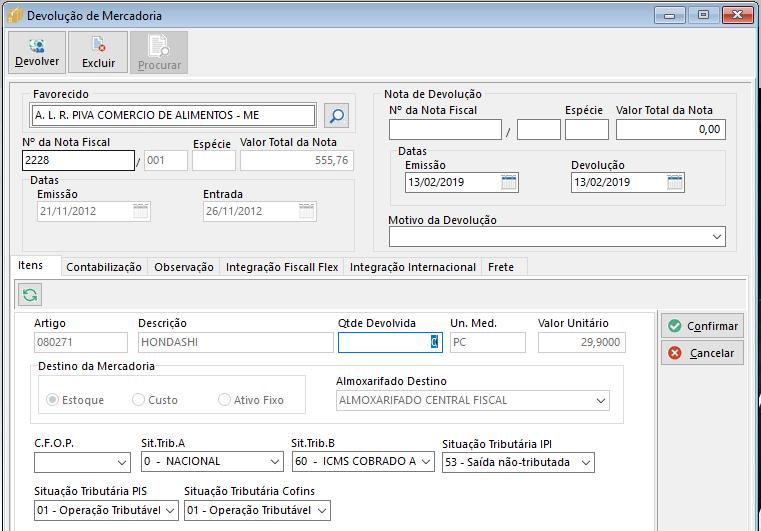Open calendar icon for 21/11/2012 Emissão
The width and height of the screenshot is (761, 531).
point(140,211)
